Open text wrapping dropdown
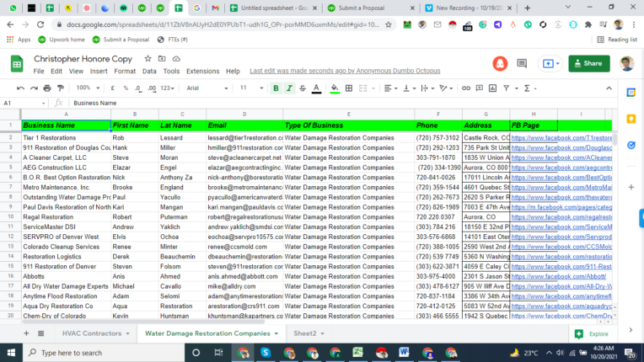The width and height of the screenshot is (644, 362). tap(427, 88)
